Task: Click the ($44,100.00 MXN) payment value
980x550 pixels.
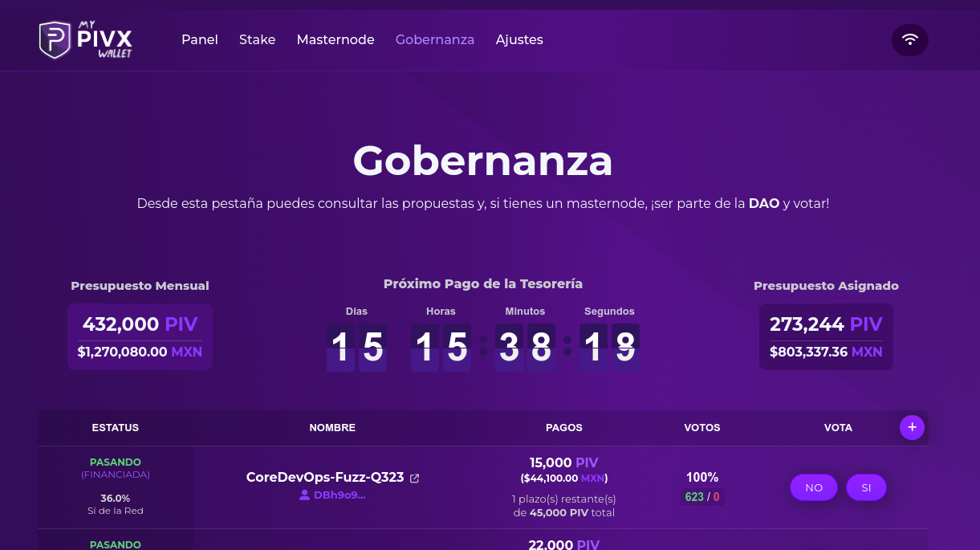Action: click(x=564, y=478)
